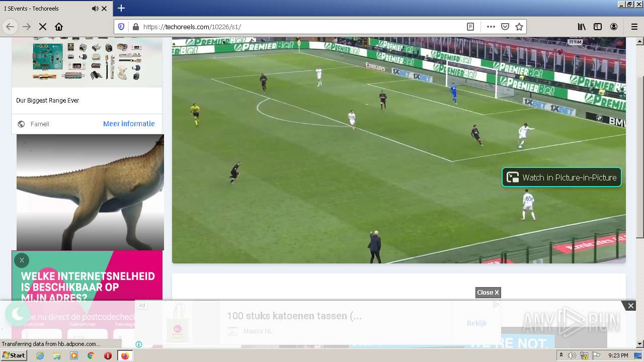Click the AdChoices triangle icon

[x=496, y=304]
